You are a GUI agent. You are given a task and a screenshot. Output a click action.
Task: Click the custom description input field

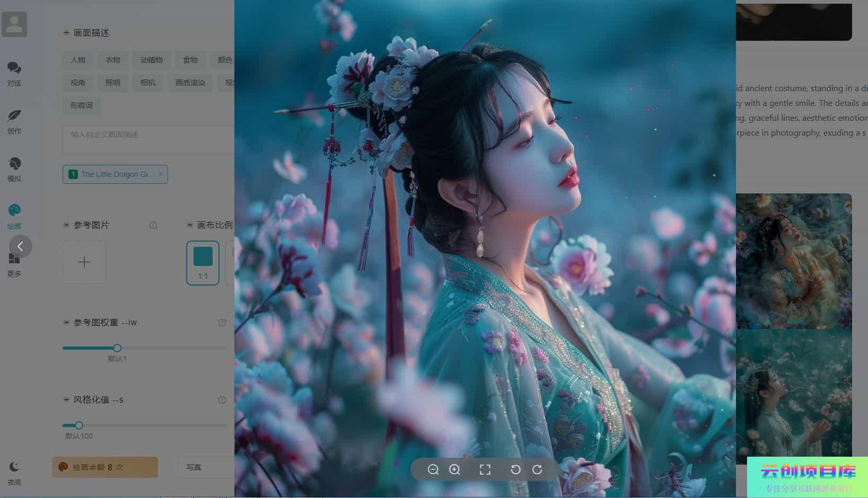pos(148,139)
